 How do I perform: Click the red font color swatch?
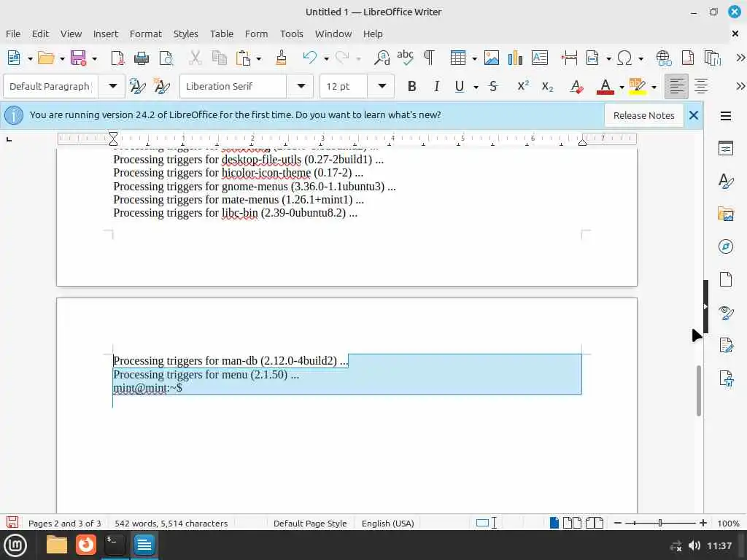pos(605,92)
